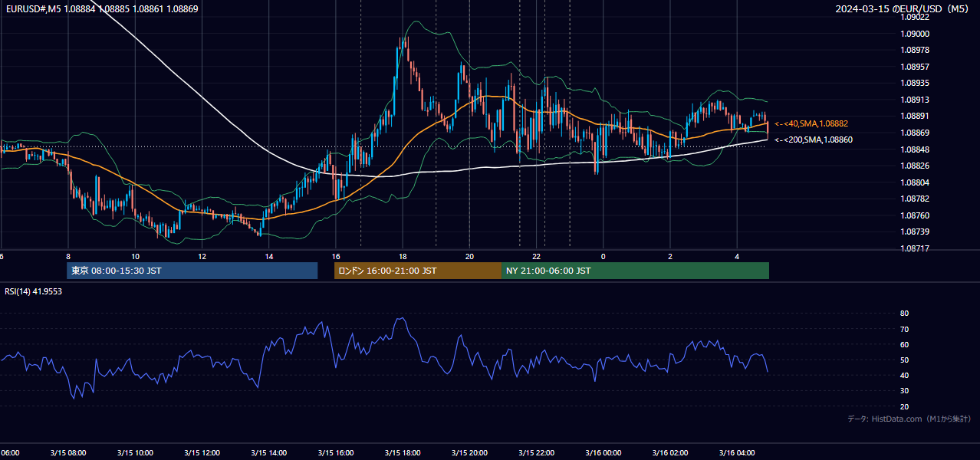Click hour label 22 under price chart

[x=537, y=256]
